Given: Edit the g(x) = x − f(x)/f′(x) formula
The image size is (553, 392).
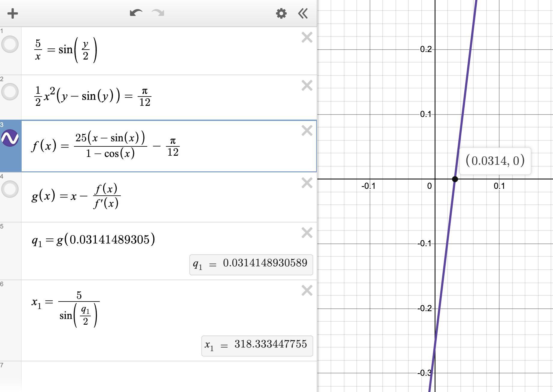Looking at the screenshot, I should point(76,196).
